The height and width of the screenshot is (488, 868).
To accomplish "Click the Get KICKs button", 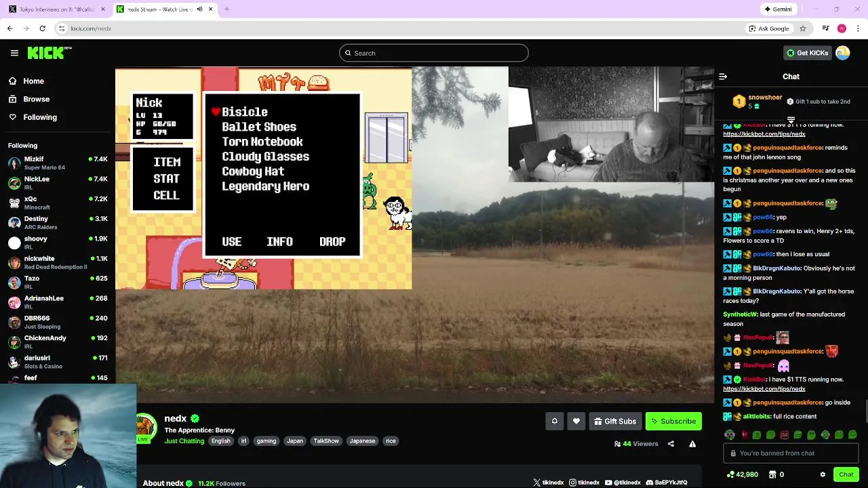I will tap(807, 53).
